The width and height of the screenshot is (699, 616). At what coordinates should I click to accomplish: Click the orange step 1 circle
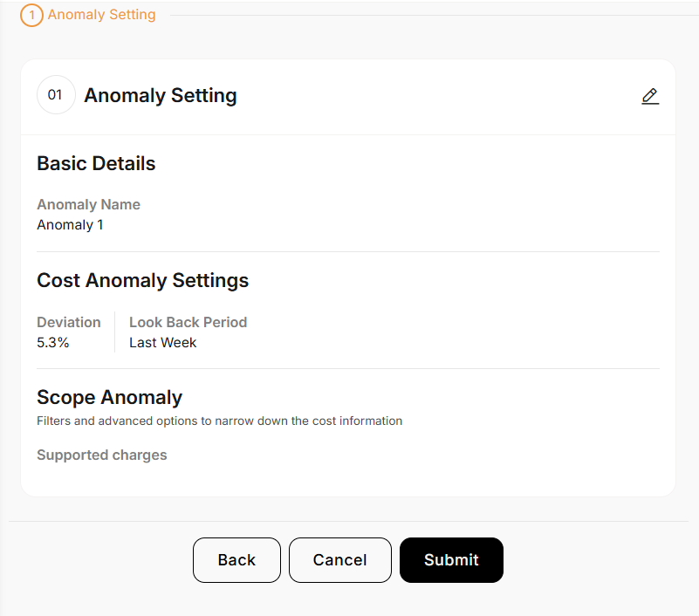31,15
